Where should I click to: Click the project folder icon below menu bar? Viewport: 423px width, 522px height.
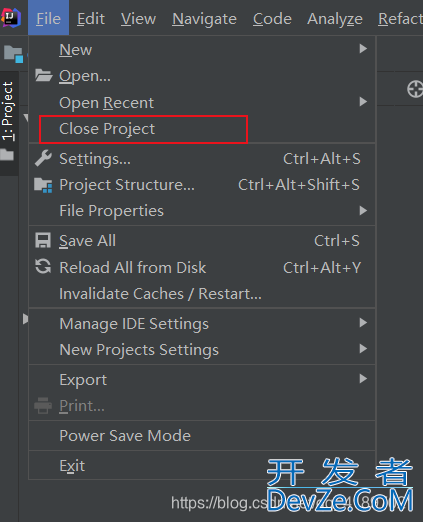click(14, 54)
